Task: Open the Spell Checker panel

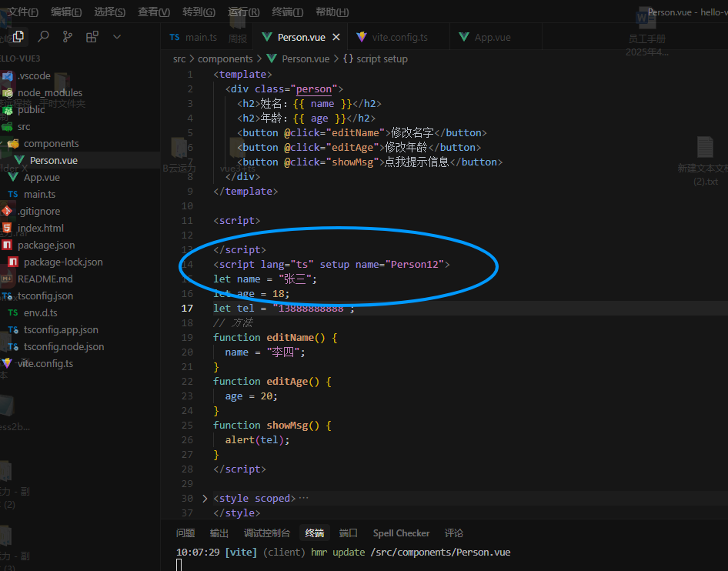Action: (401, 533)
